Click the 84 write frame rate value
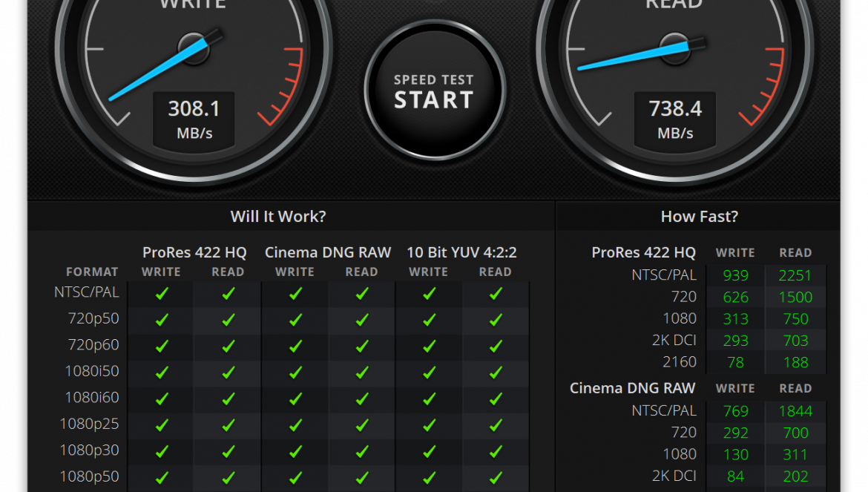The width and height of the screenshot is (868, 492). pos(735,476)
